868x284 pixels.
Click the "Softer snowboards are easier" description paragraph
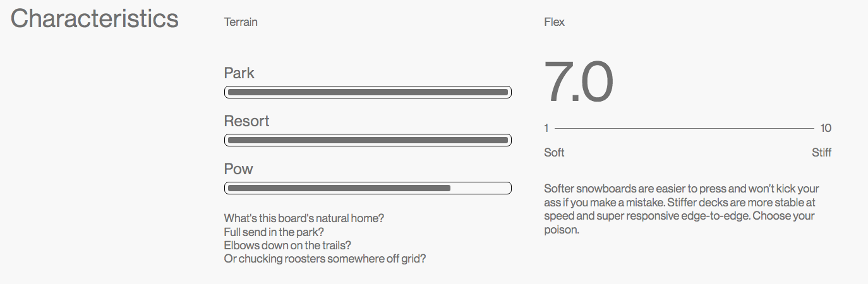click(682, 209)
